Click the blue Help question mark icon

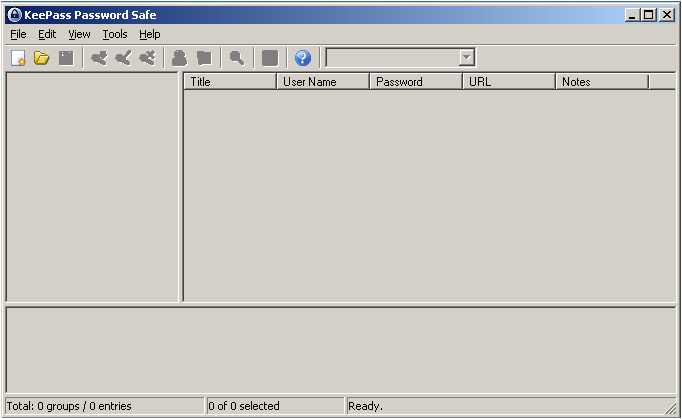tap(303, 58)
